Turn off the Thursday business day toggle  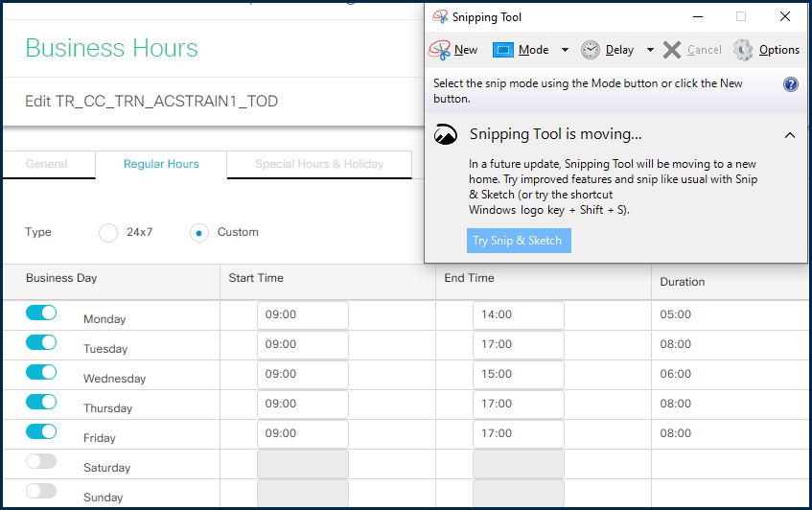41,402
